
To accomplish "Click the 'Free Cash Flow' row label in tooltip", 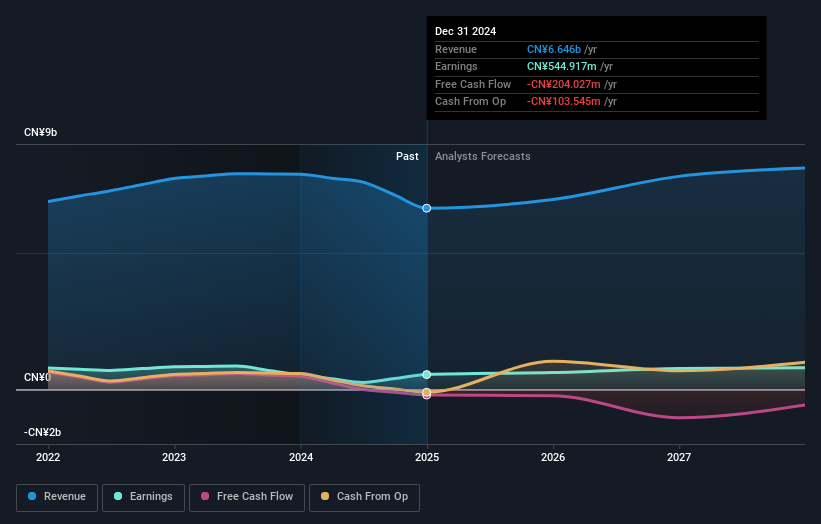I will 473,84.
